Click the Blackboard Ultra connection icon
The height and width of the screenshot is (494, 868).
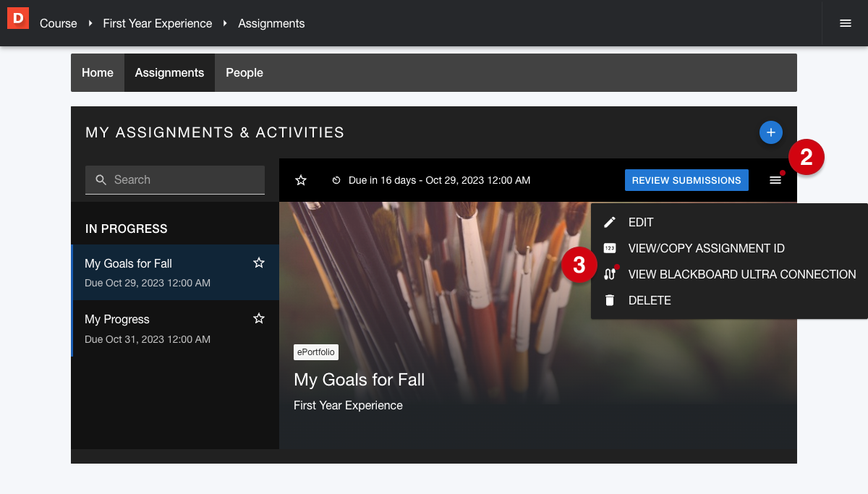tap(610, 274)
